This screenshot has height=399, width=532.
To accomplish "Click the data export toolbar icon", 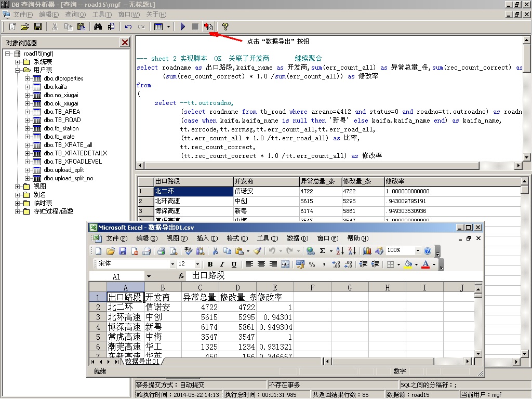I will click(x=208, y=26).
